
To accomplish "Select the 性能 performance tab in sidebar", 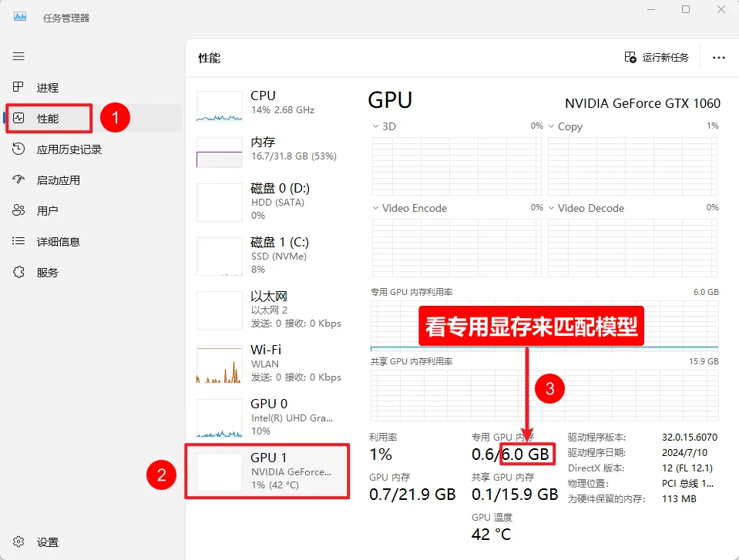I will [x=48, y=119].
